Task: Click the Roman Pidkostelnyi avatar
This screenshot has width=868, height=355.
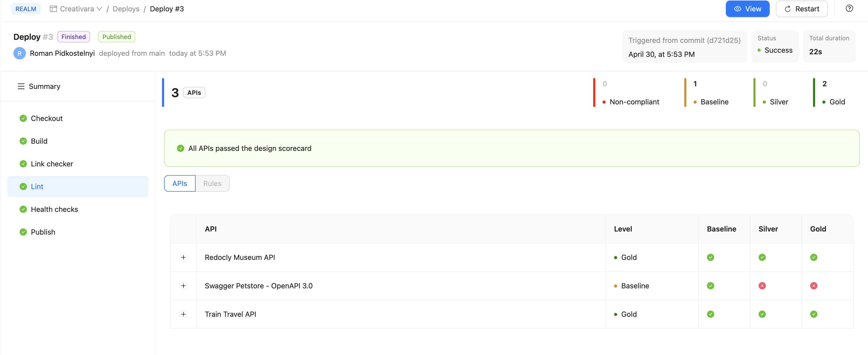Action: [20, 53]
